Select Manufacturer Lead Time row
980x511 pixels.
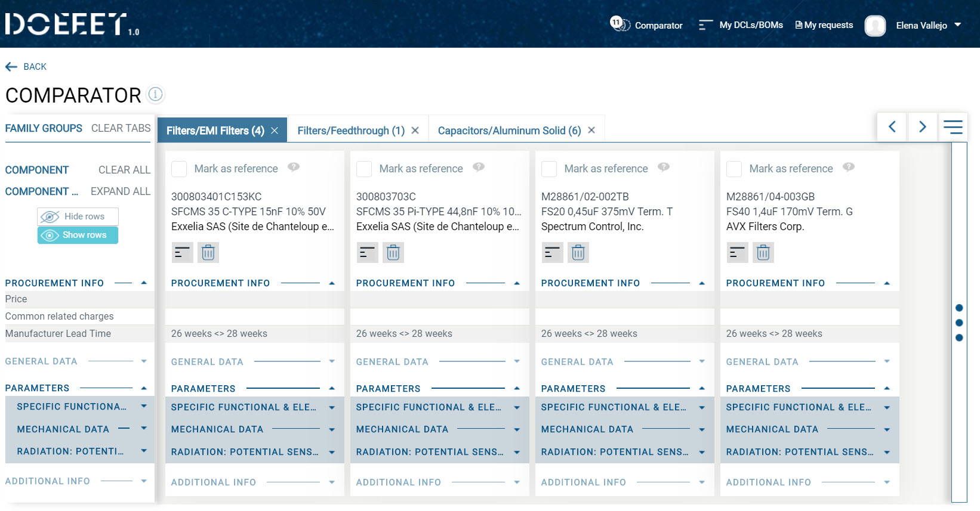[x=58, y=334]
